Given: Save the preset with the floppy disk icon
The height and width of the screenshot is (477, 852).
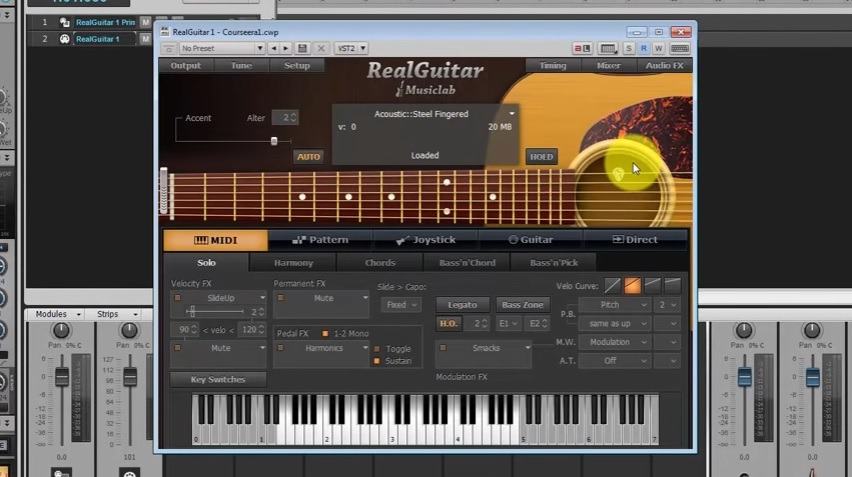Looking at the screenshot, I should click(303, 48).
